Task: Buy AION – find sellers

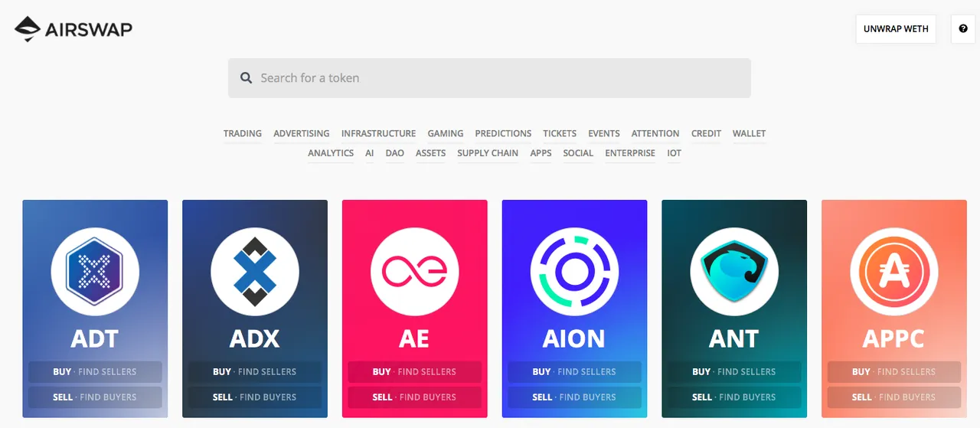Action: pos(574,372)
